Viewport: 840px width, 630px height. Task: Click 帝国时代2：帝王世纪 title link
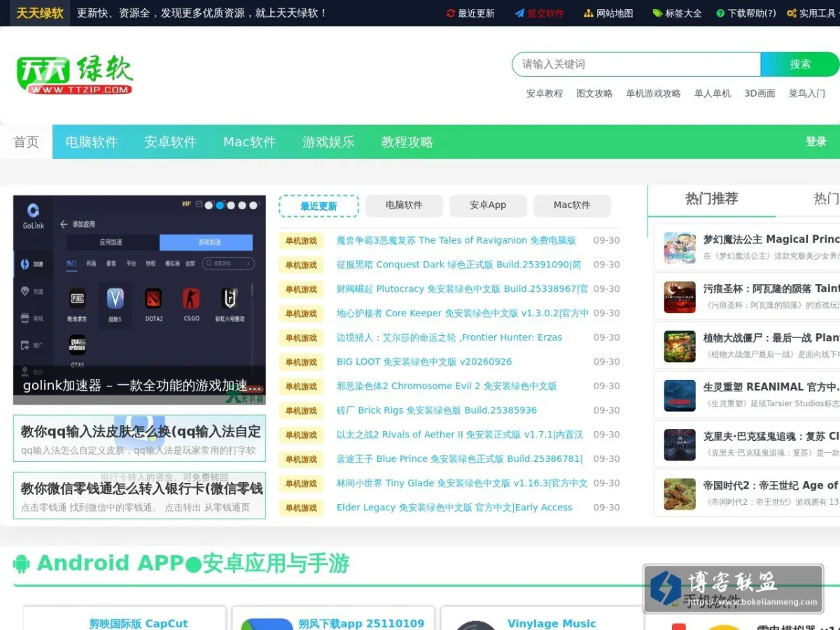point(771,485)
